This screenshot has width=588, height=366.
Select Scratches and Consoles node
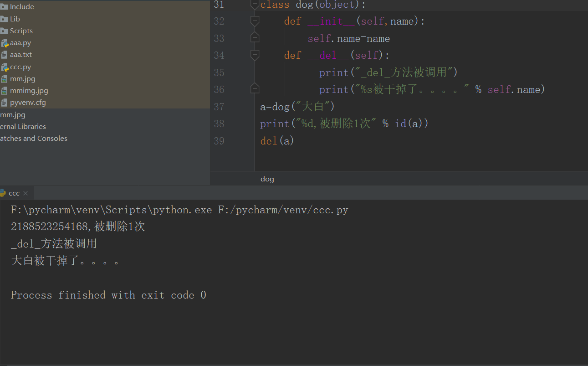[34, 139]
